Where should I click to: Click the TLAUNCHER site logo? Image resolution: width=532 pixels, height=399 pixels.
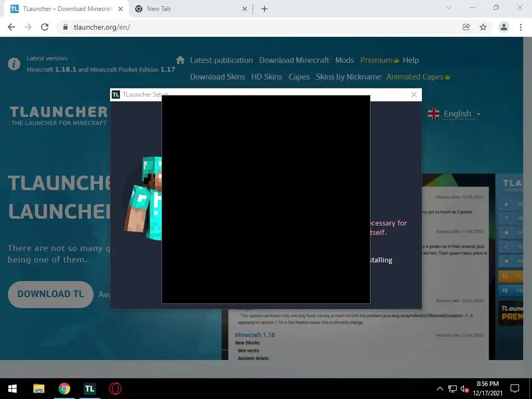(x=58, y=116)
